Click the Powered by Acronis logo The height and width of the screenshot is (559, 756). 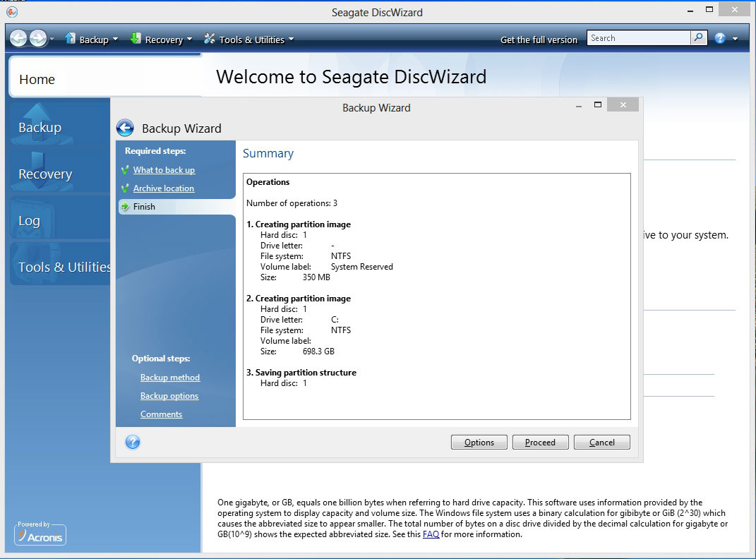pos(40,534)
